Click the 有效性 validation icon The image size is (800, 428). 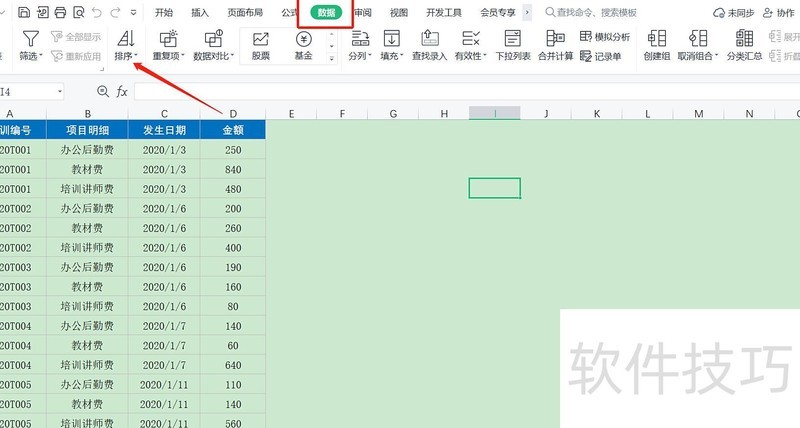(x=470, y=39)
